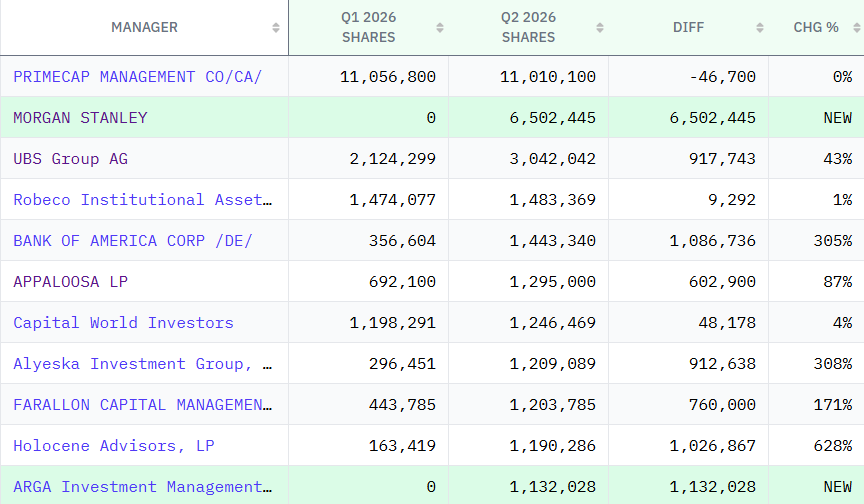The image size is (864, 504).
Task: Select the 1,086,736 diff value
Action: click(712, 241)
